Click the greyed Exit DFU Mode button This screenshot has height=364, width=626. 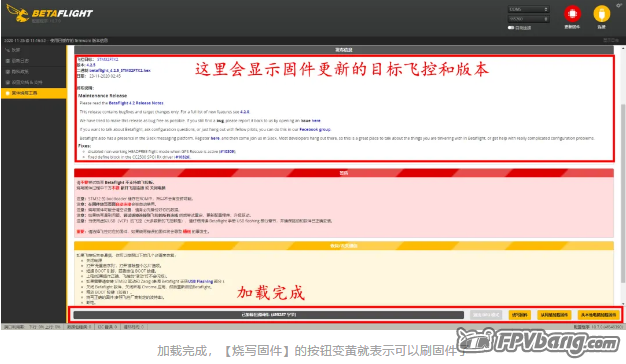click(x=486, y=315)
